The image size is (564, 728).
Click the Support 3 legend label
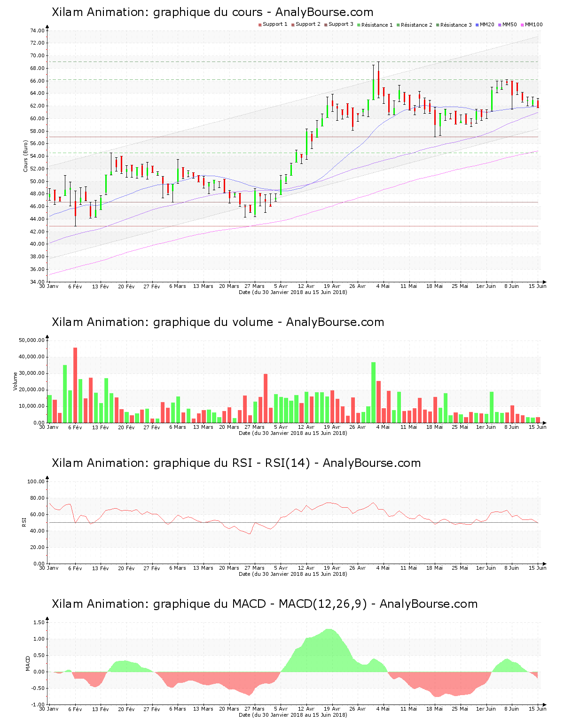(x=341, y=24)
